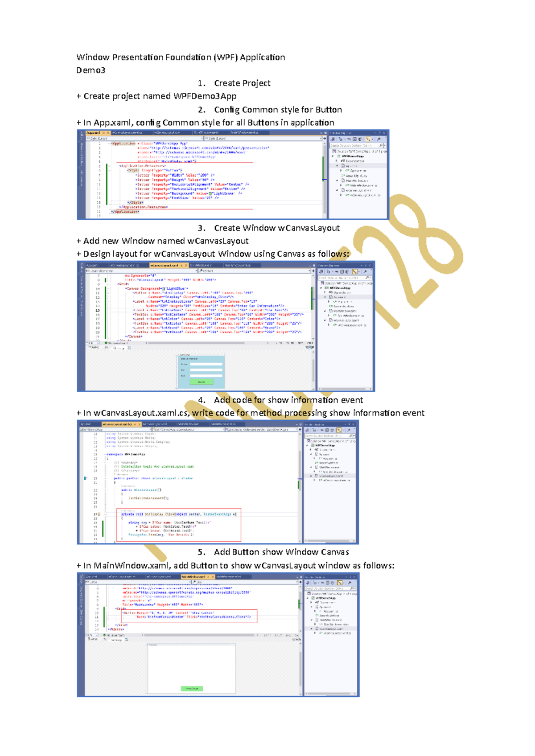Select wCanvasLayout.xaml.cs in second screenshot's Solution Explorer
The width and height of the screenshot is (535, 756).
(x=350, y=325)
